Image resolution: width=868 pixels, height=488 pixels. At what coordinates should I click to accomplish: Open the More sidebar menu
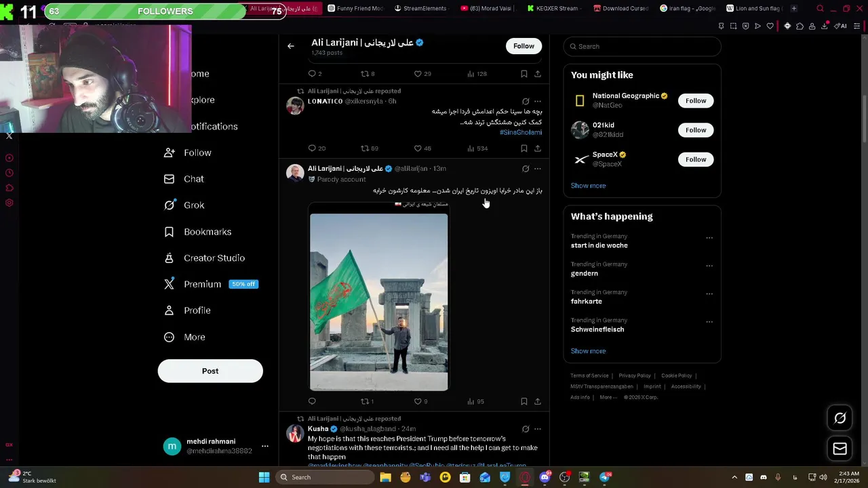click(x=184, y=337)
